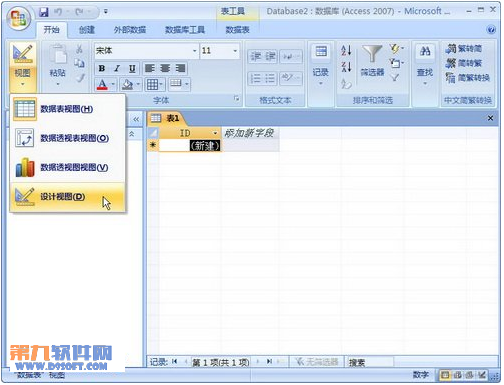Open fill color dropdown arrow
The height and width of the screenshot is (385, 504).
(x=138, y=84)
